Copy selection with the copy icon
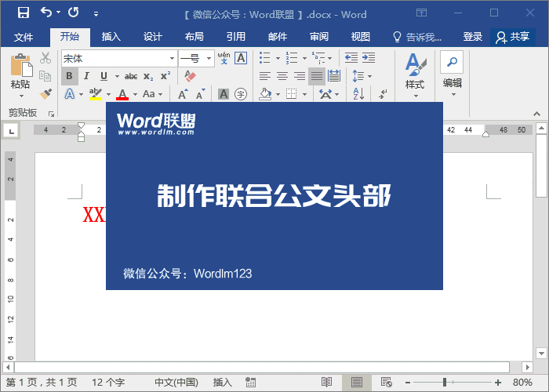549x392 pixels. (x=45, y=76)
